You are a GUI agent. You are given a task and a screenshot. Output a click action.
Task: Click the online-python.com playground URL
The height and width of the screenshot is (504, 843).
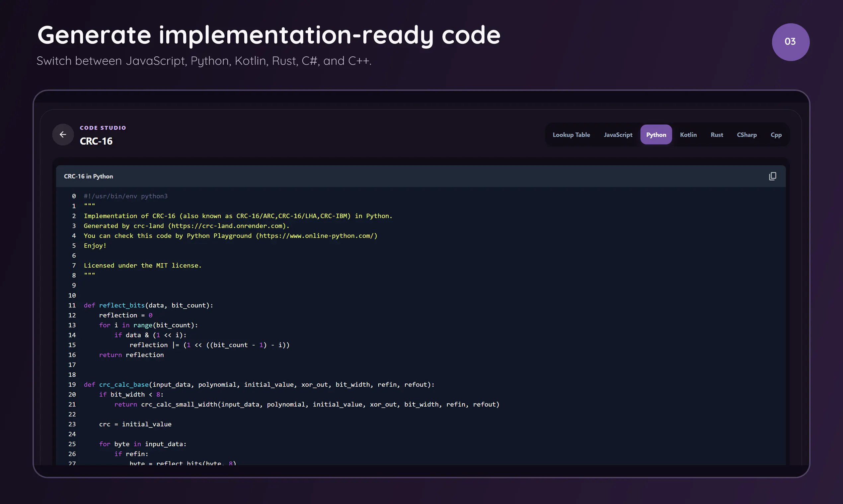coord(316,236)
